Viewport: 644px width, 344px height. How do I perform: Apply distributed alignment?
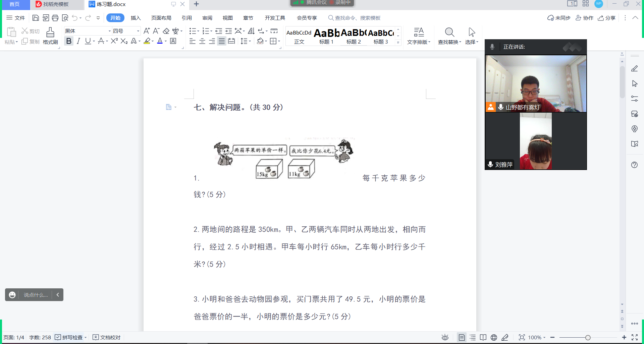tap(231, 41)
